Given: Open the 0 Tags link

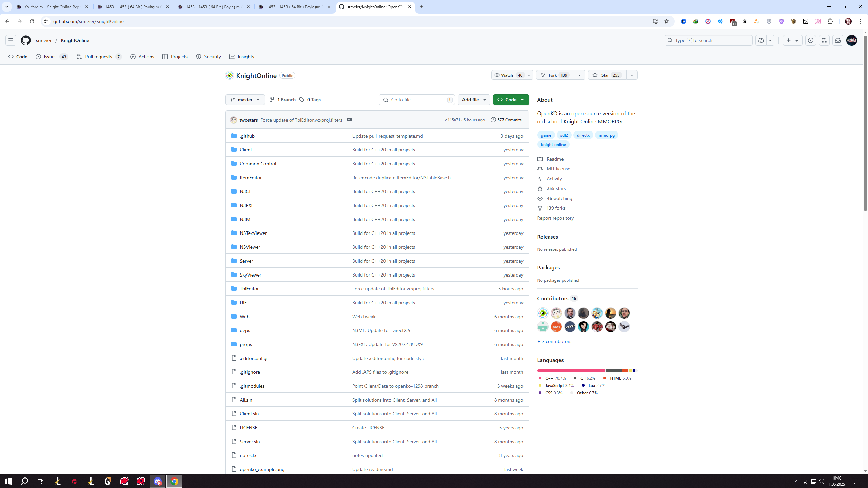Looking at the screenshot, I should pyautogui.click(x=310, y=100).
